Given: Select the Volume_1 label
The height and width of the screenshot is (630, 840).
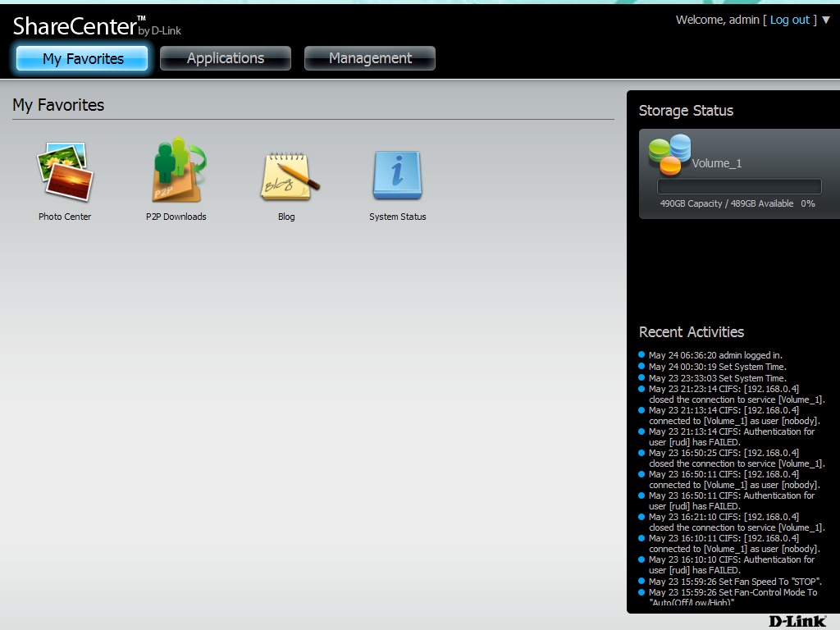Looking at the screenshot, I should [717, 163].
